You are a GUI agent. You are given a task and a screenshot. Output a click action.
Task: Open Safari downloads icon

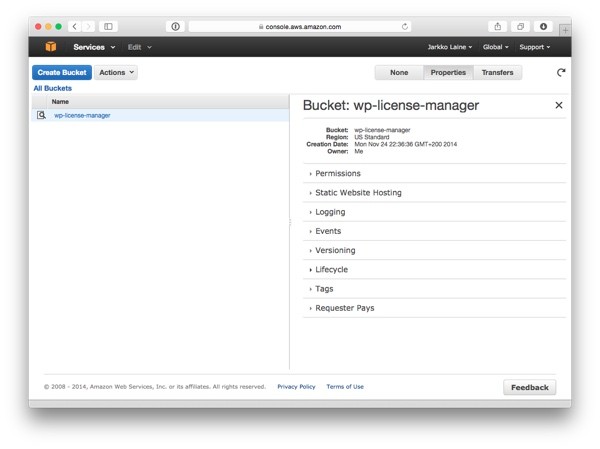[543, 26]
